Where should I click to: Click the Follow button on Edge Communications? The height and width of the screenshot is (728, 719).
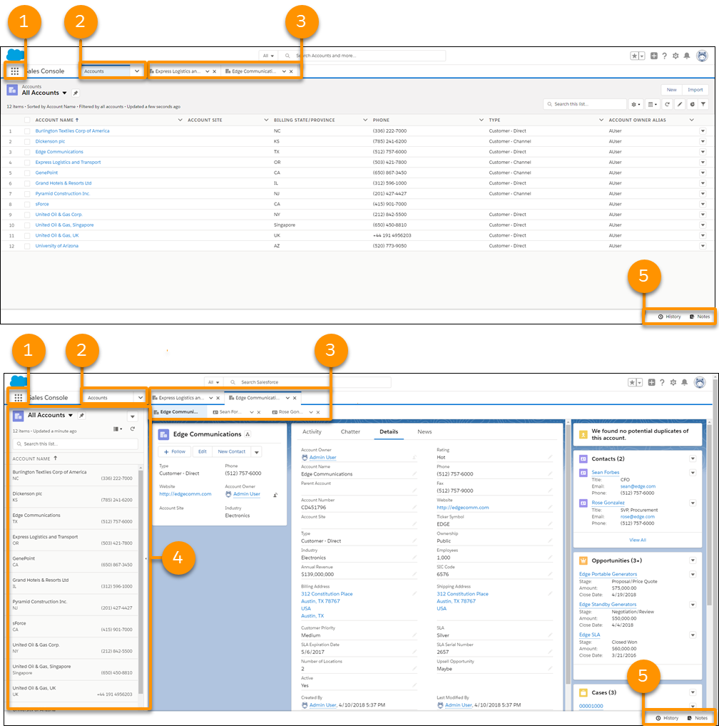(x=173, y=451)
